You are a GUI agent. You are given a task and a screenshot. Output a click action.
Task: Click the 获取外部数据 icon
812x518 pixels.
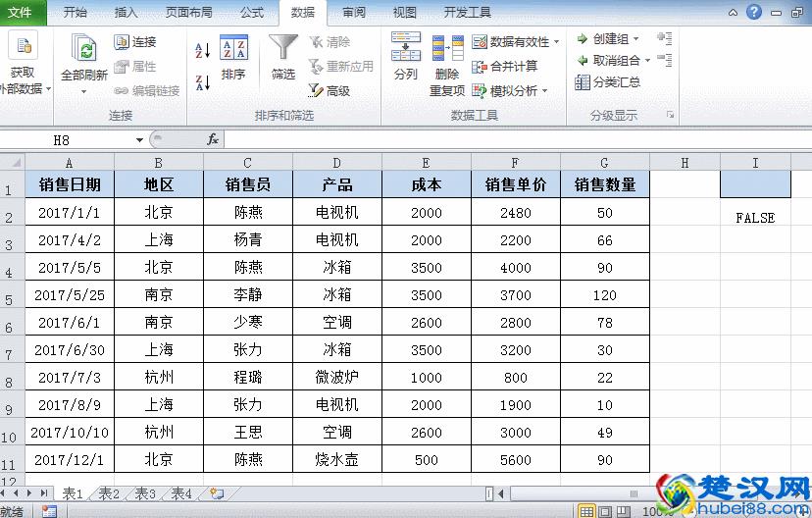point(23,45)
